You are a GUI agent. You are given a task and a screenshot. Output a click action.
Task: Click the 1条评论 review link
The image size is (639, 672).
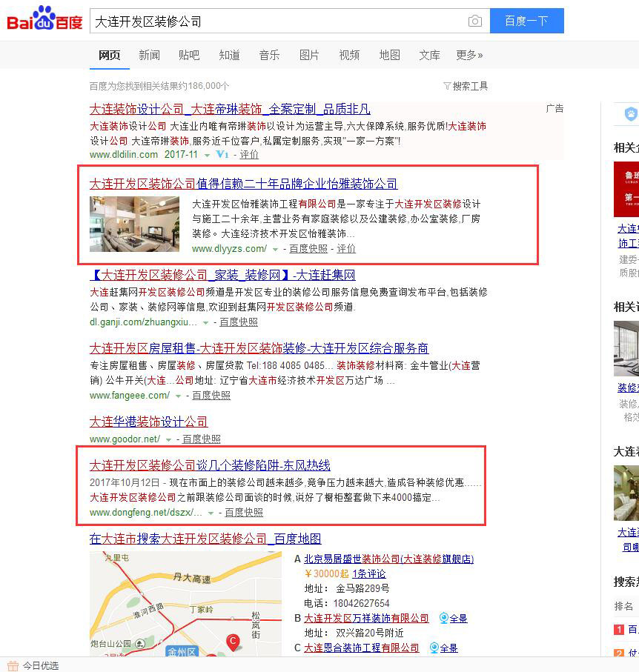369,573
